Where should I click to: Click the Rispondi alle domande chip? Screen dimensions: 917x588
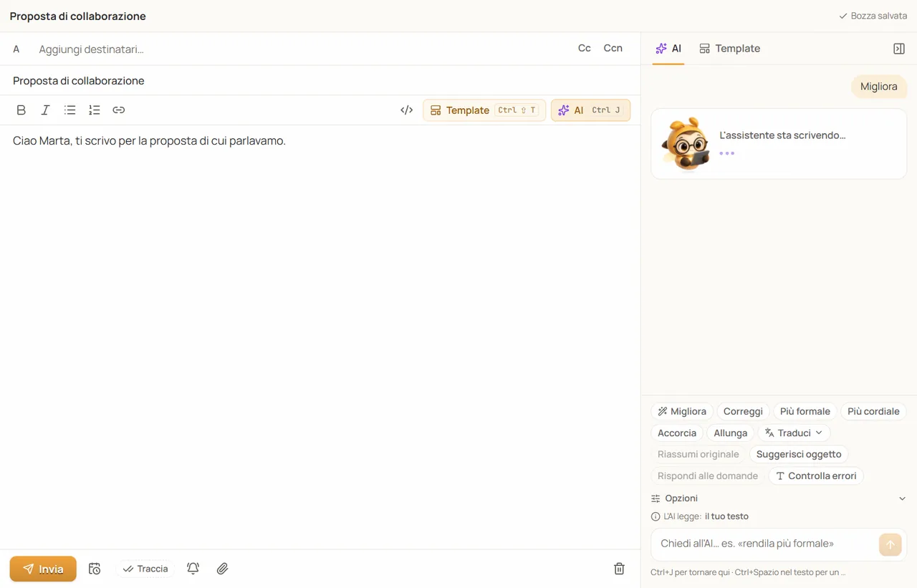click(708, 476)
